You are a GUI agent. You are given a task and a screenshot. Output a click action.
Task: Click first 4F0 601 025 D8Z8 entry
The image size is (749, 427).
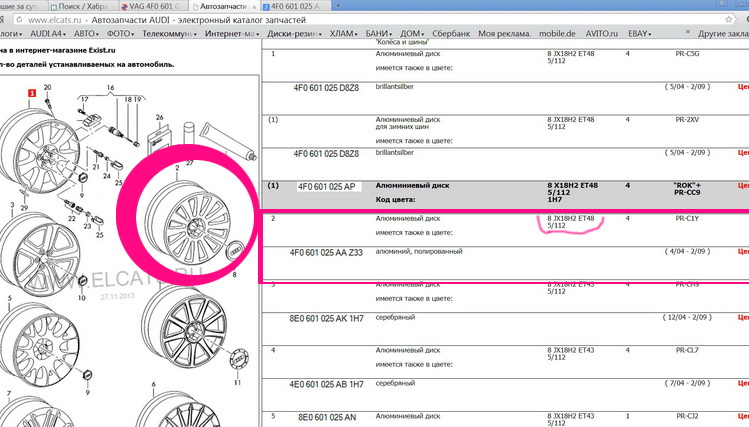[326, 88]
